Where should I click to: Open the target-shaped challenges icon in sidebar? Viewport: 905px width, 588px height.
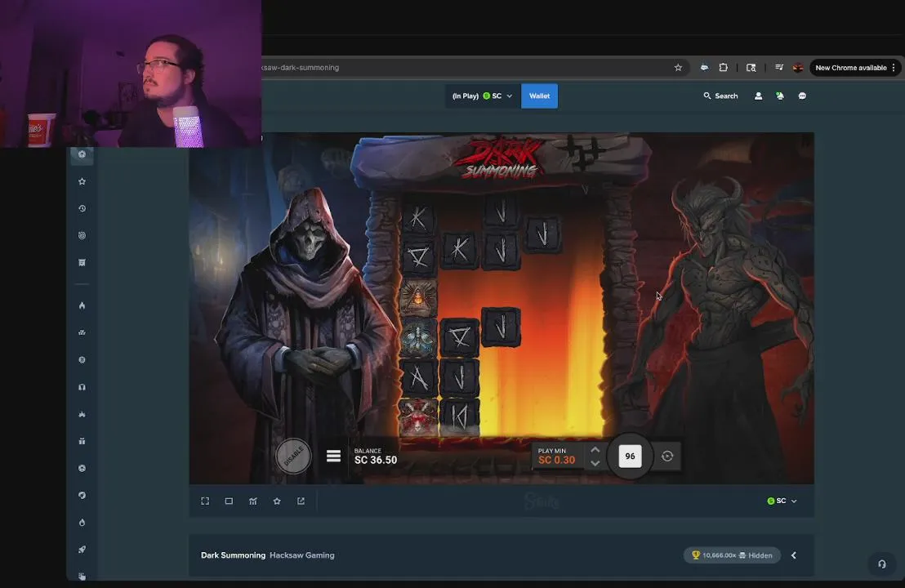(x=82, y=235)
